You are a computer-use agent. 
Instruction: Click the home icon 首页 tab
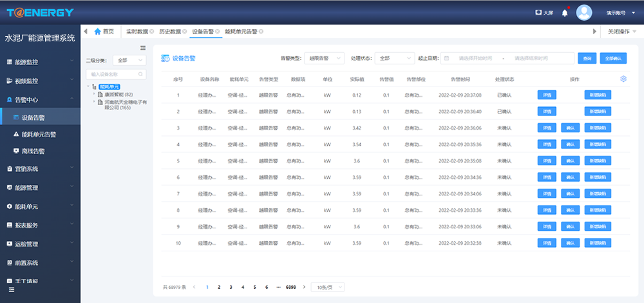coord(104,31)
